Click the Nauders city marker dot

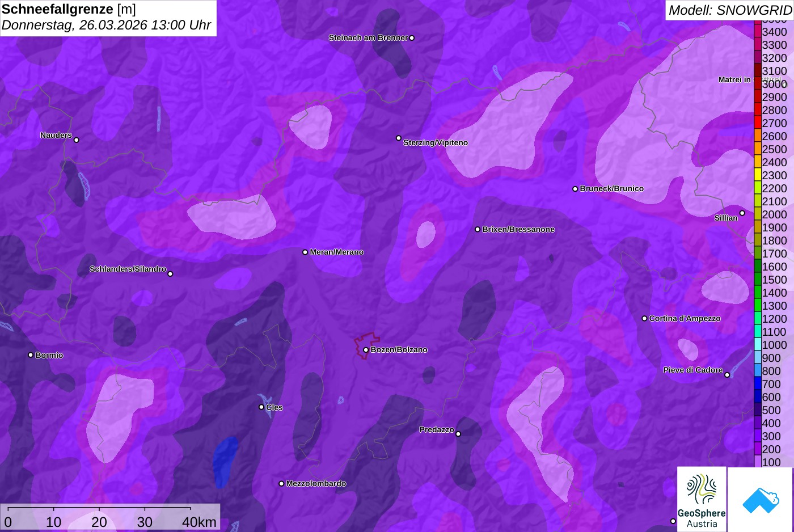77,140
